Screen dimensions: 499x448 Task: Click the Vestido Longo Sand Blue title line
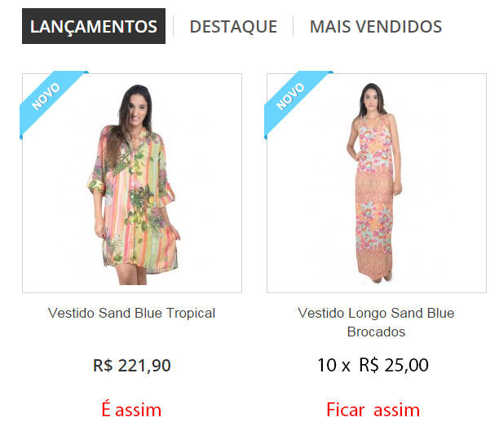click(x=376, y=313)
